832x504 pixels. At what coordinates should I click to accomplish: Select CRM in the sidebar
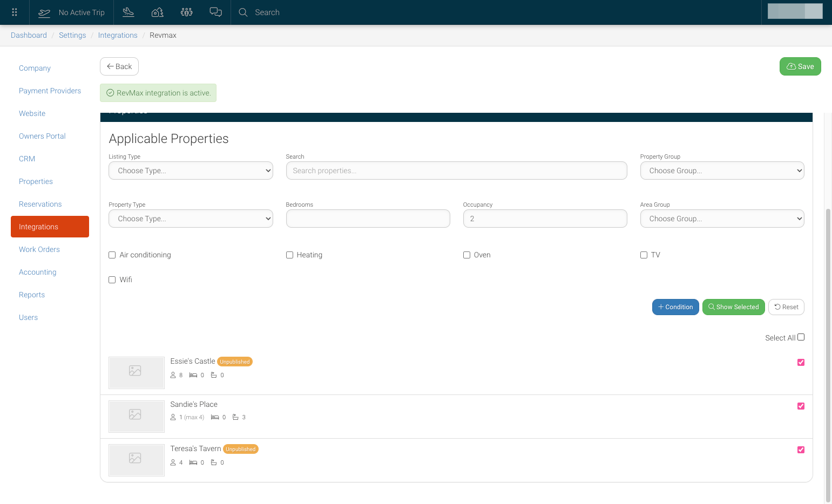pyautogui.click(x=27, y=159)
